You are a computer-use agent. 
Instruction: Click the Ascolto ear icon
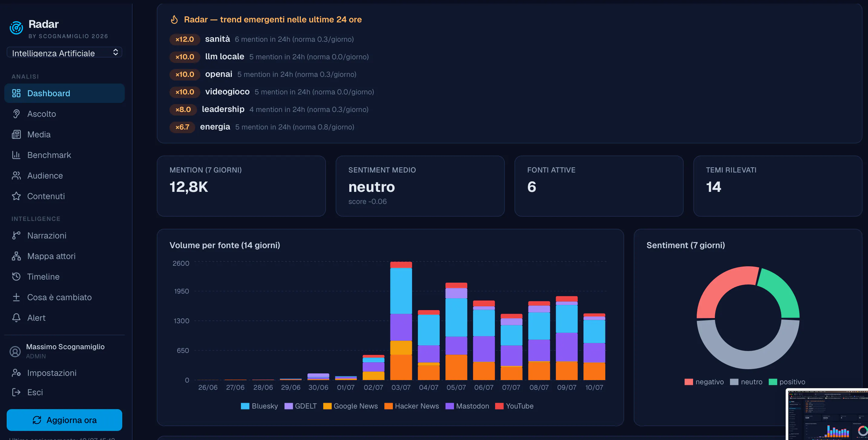16,114
